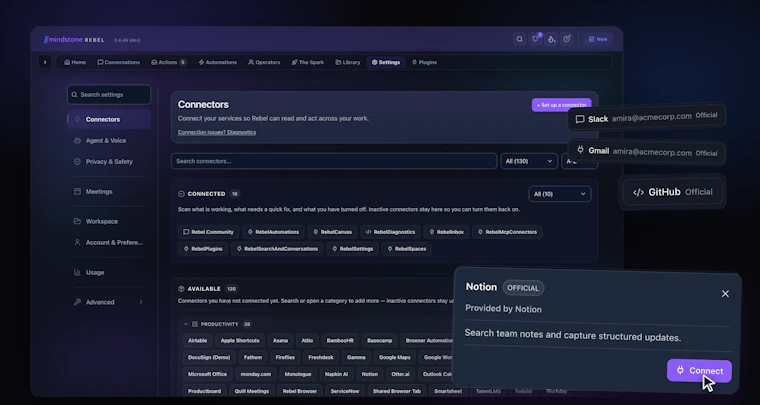Choose the Asana connector chip
Screen dimensions: 760x405
tap(280, 341)
